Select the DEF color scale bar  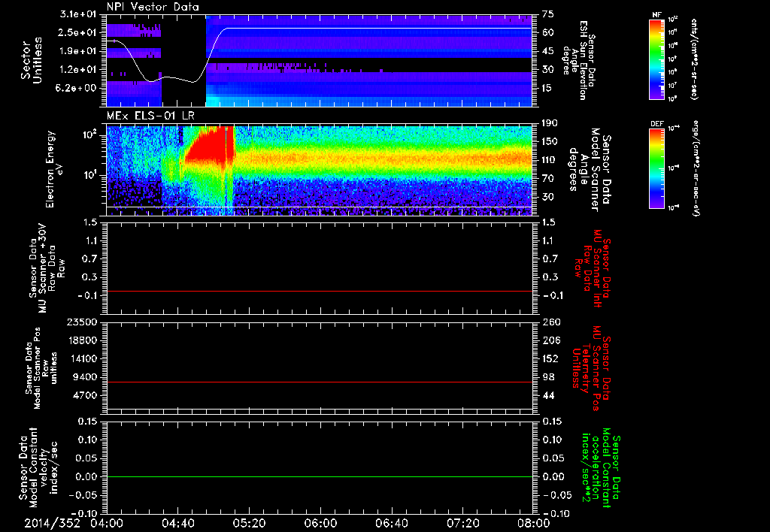657,168
